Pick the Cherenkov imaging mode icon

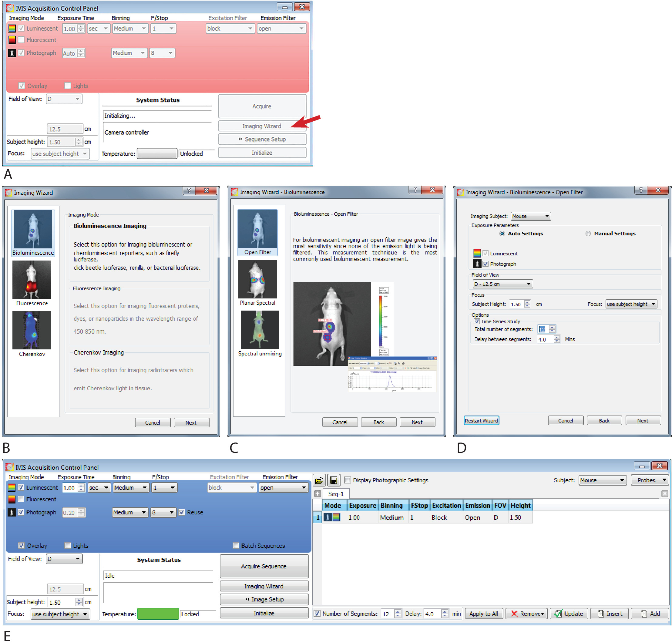(32, 330)
